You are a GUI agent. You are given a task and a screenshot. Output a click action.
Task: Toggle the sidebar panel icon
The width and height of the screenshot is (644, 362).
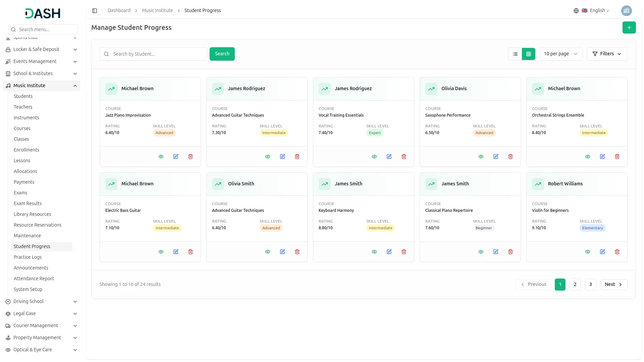click(x=95, y=11)
